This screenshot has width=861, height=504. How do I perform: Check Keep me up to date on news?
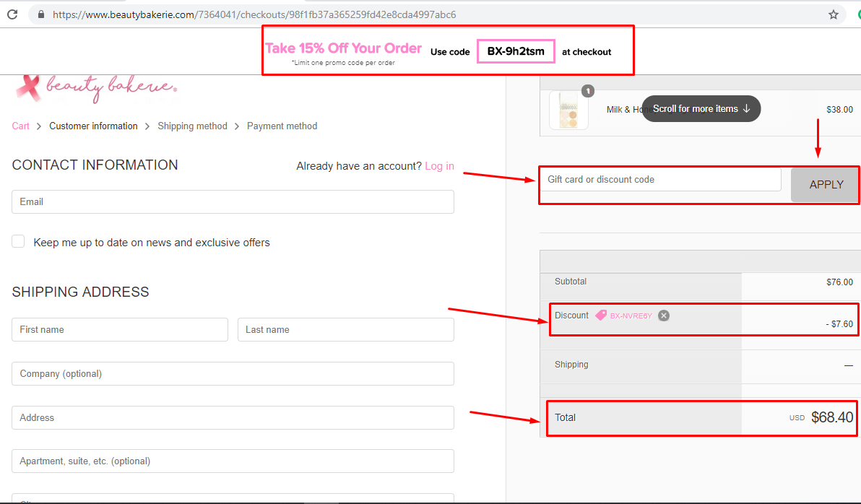pos(18,242)
